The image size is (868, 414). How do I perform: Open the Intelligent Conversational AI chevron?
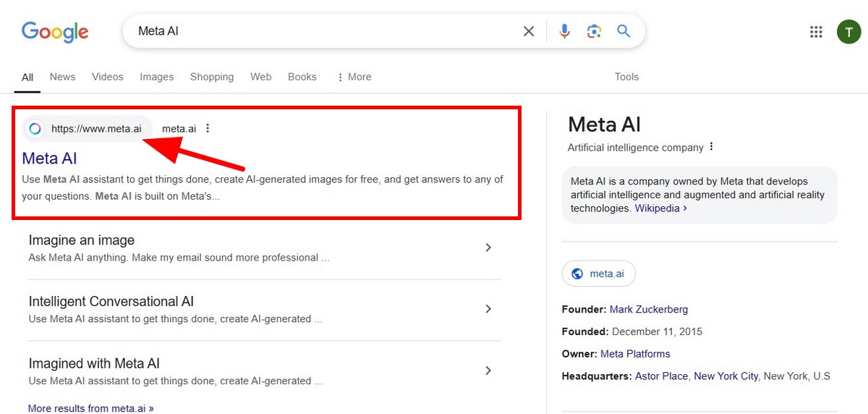point(488,309)
